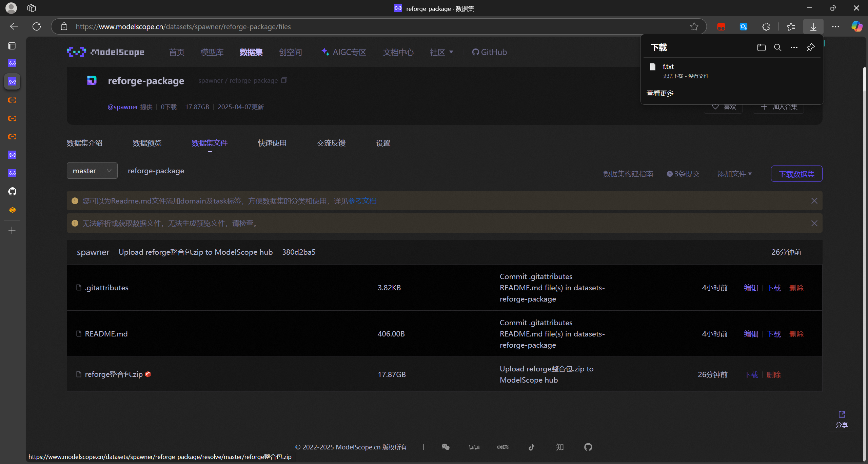Toggle the downloads toolbar button
This screenshot has width=868, height=464.
813,26
